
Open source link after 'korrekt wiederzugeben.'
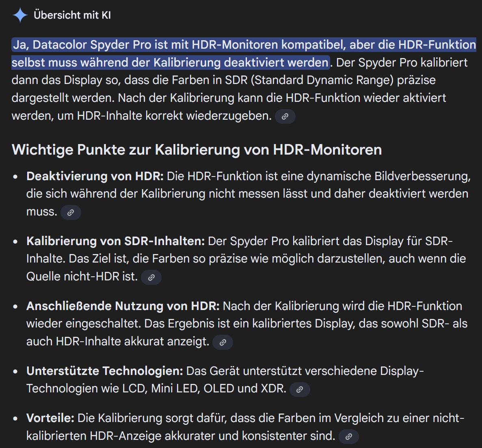[x=285, y=116]
